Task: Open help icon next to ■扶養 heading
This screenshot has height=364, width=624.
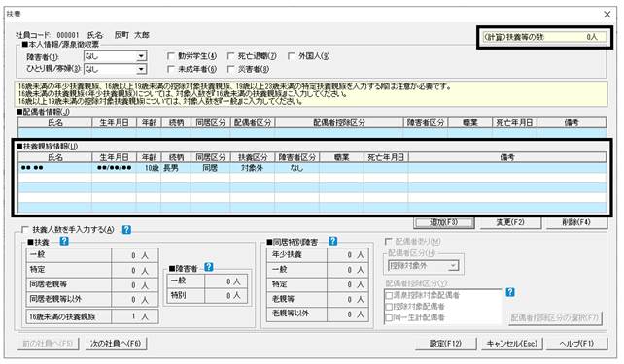Action: (64, 241)
